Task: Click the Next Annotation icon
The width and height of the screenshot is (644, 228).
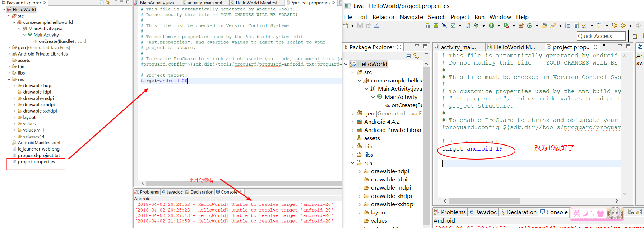Action: click(x=584, y=25)
